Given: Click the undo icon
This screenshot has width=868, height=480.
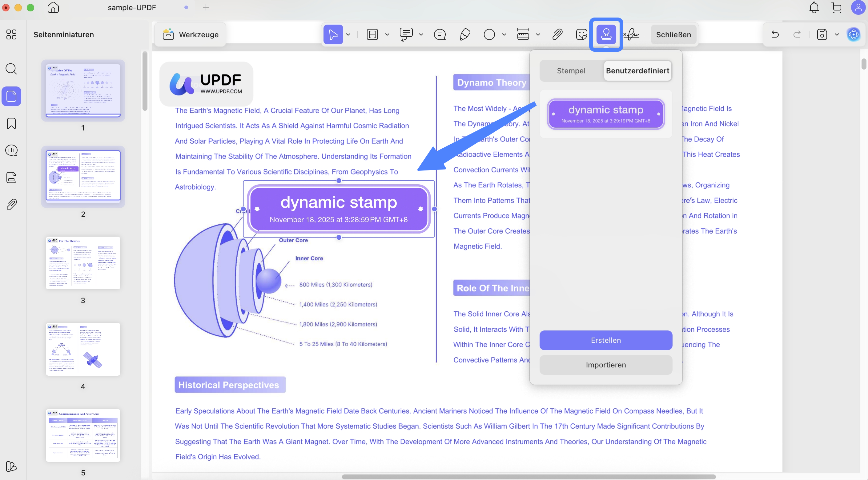Looking at the screenshot, I should coord(775,34).
